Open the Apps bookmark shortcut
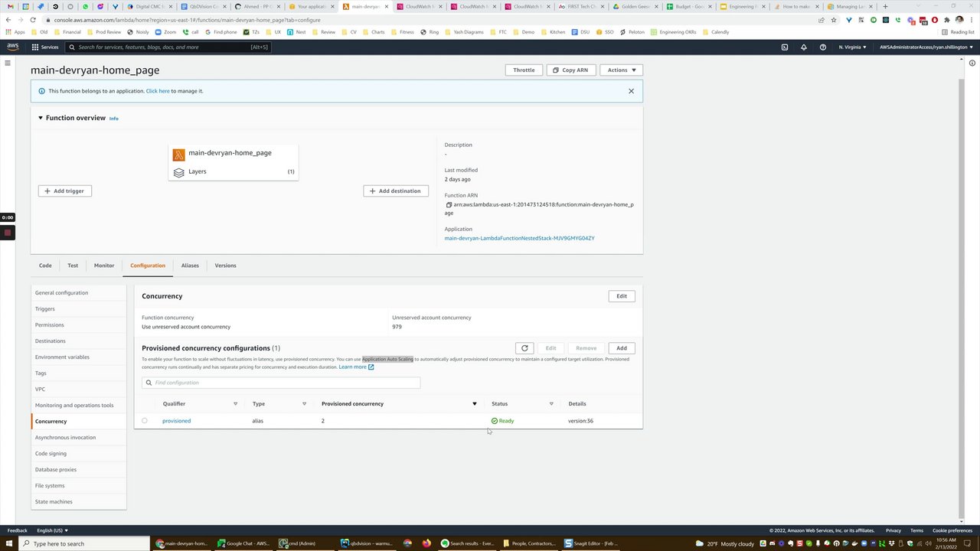 pyautogui.click(x=15, y=32)
